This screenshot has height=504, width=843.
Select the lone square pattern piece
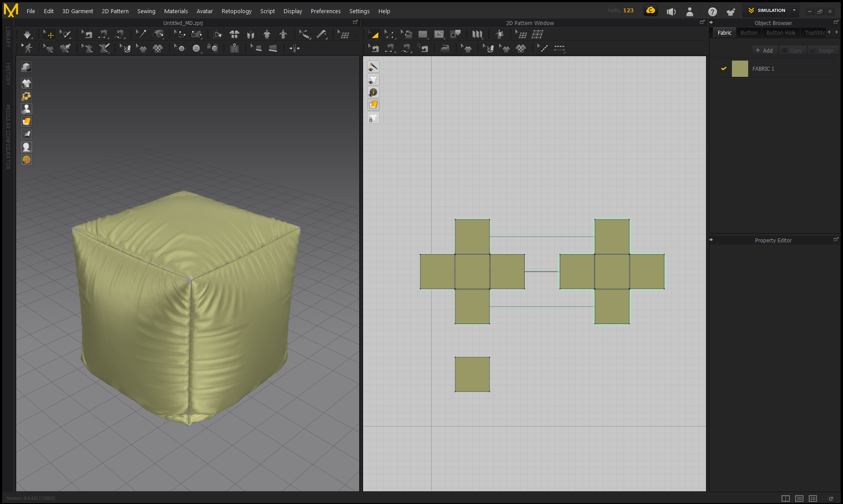[472, 374]
